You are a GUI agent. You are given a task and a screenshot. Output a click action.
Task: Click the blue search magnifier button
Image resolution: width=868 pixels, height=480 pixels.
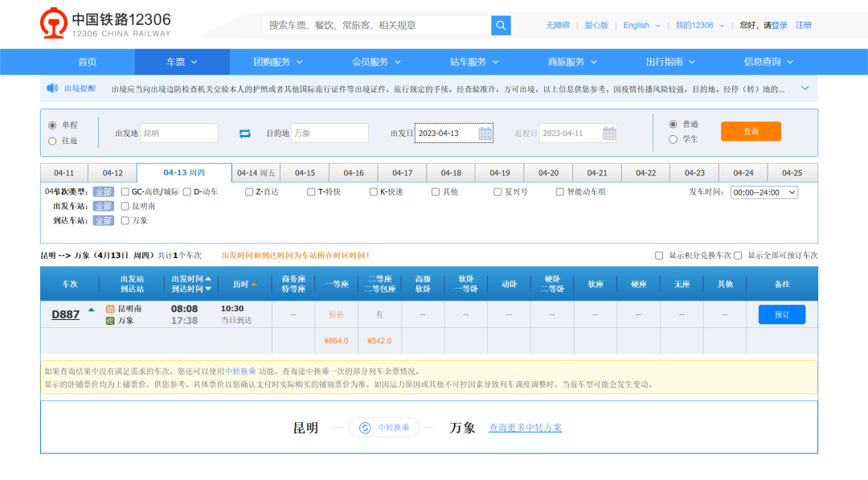point(501,25)
